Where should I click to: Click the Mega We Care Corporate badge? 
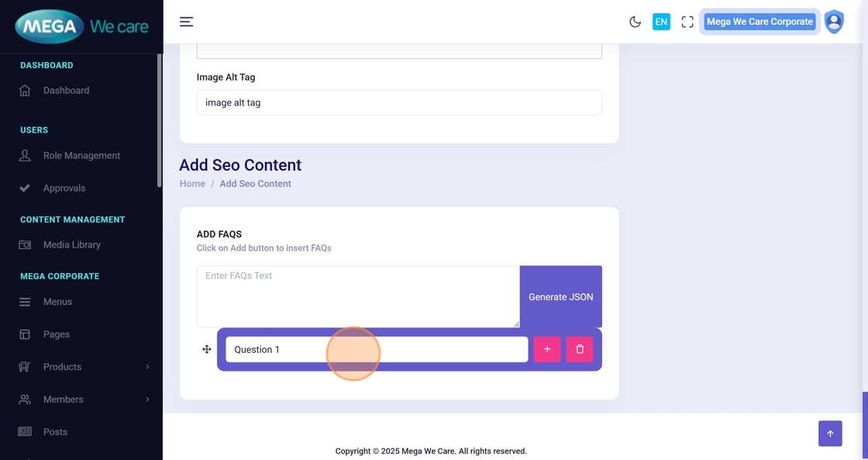click(x=759, y=22)
